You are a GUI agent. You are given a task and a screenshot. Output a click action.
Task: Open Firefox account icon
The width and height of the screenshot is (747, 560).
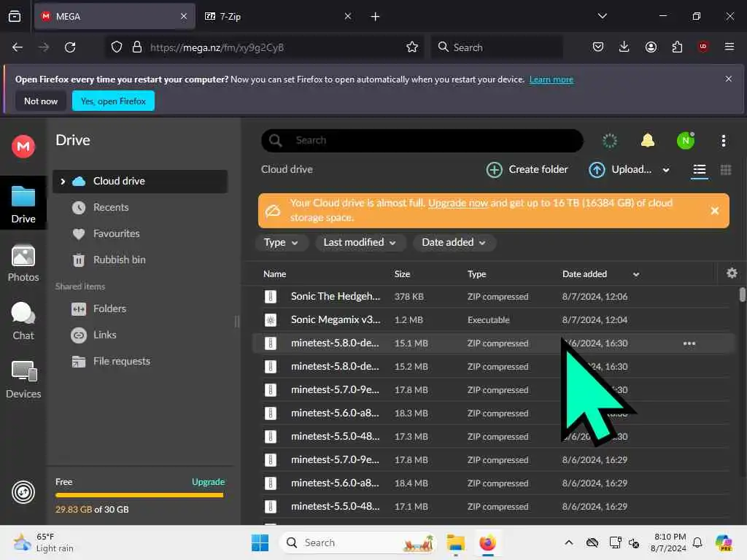pos(651,47)
